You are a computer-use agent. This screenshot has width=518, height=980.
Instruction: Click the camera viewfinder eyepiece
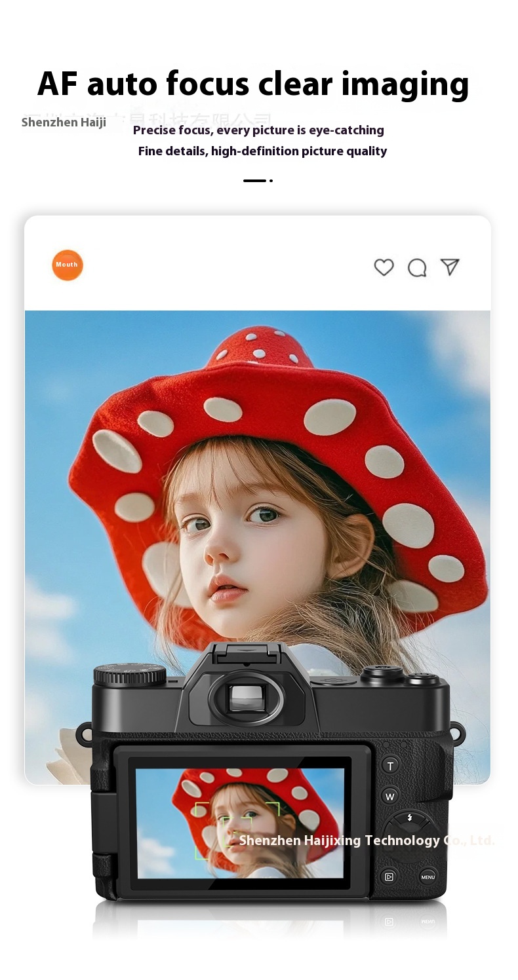coord(247,698)
